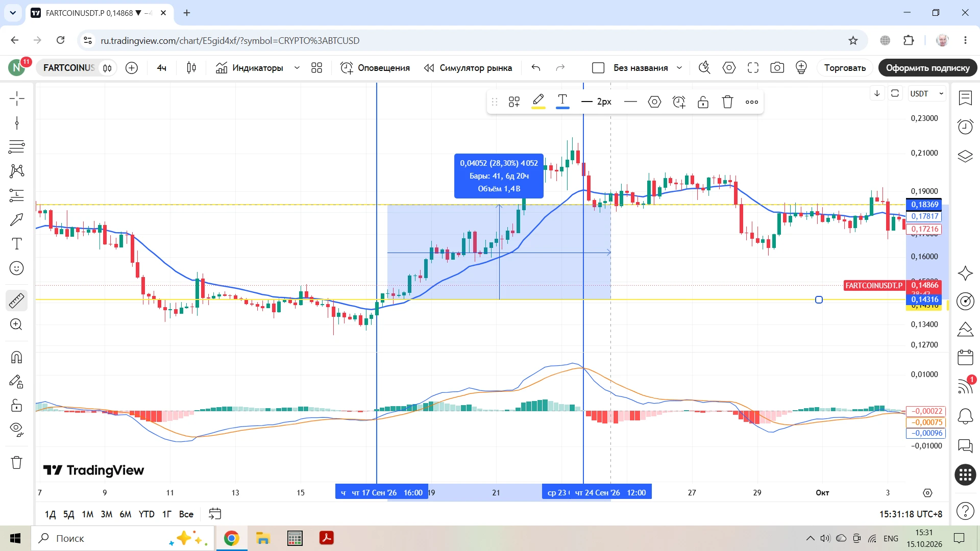The height and width of the screenshot is (551, 980).
Task: Expand favorite indicators chevron
Action: [x=297, y=68]
